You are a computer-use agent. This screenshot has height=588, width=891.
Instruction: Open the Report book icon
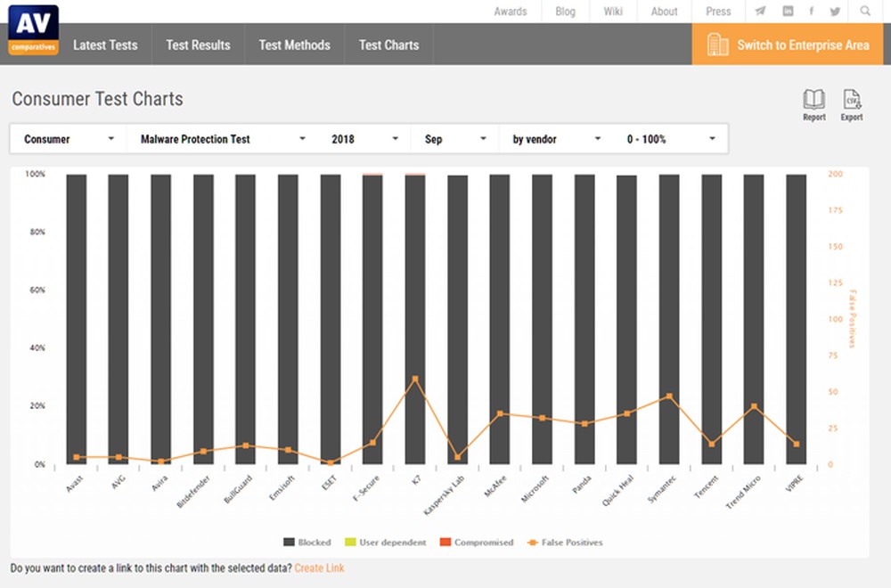click(813, 100)
